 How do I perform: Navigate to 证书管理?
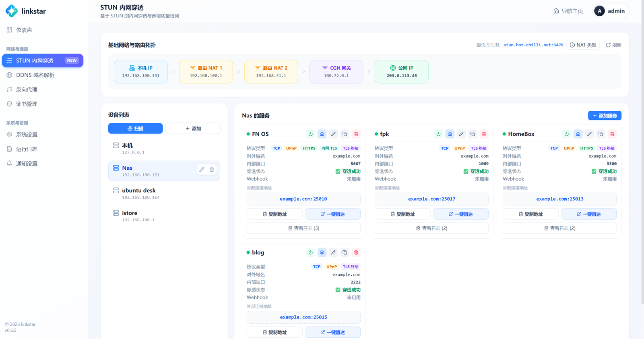pos(43,104)
